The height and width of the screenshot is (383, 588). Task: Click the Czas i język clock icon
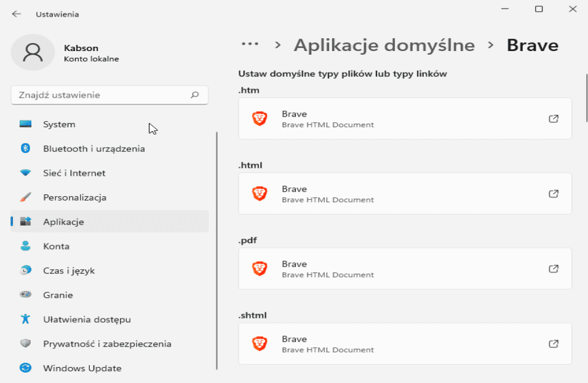click(25, 270)
